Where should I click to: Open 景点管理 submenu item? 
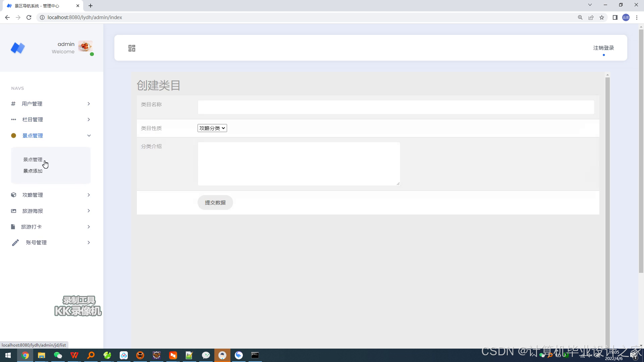click(x=33, y=160)
